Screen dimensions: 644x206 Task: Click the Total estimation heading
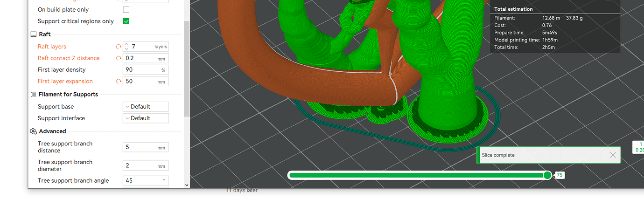pos(513,9)
